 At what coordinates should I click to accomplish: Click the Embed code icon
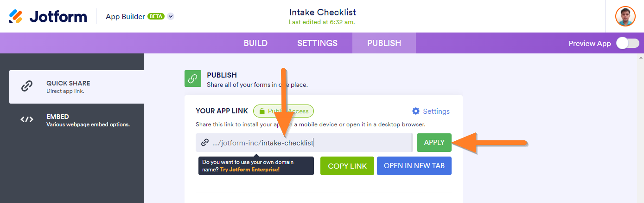click(x=27, y=120)
